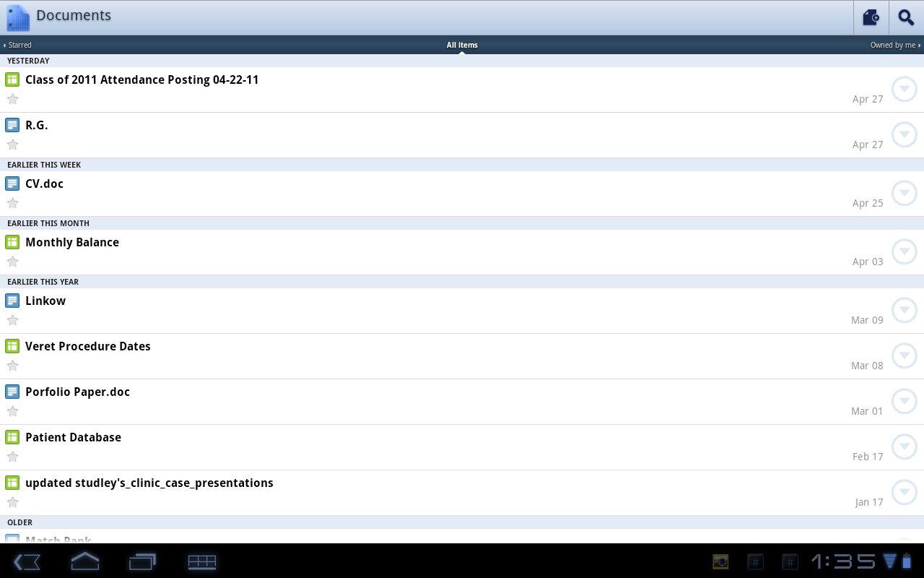Click document icon beside CV.doc
This screenshot has width=924, height=578.
coord(12,184)
